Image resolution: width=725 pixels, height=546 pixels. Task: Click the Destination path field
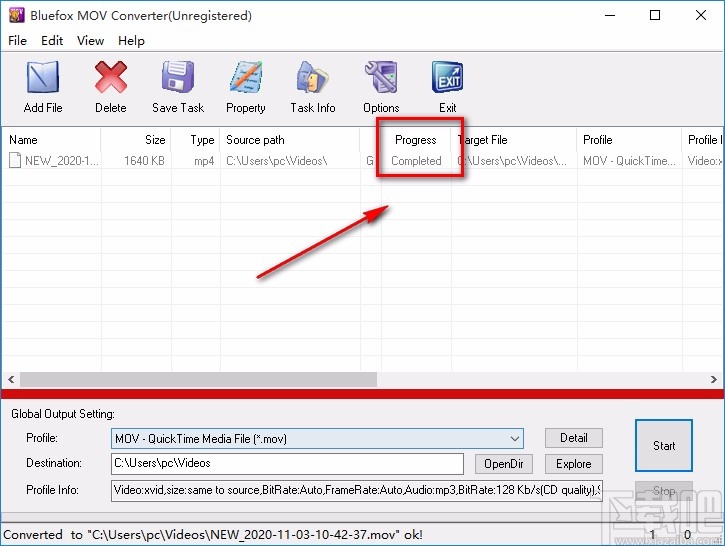[x=287, y=464]
